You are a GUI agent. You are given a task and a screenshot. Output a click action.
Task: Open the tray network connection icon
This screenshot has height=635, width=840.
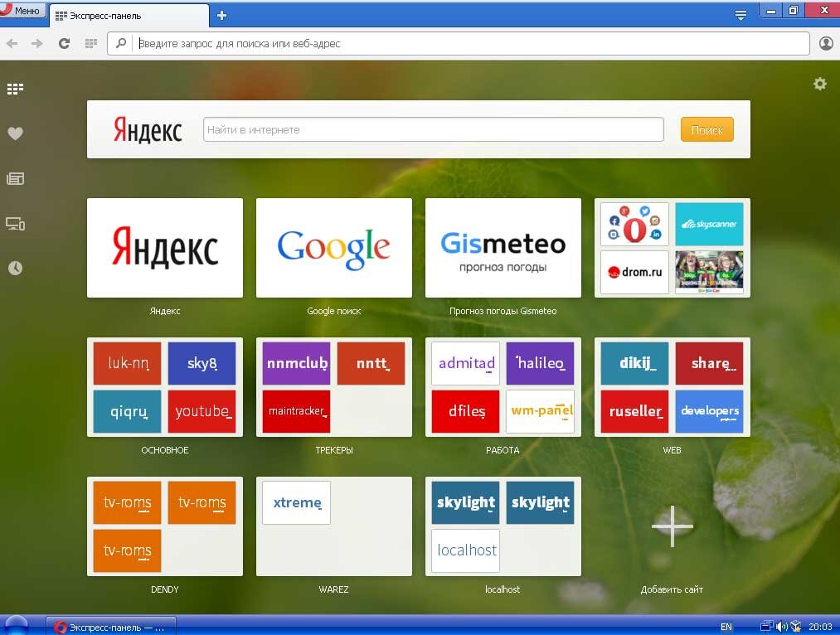(x=766, y=627)
